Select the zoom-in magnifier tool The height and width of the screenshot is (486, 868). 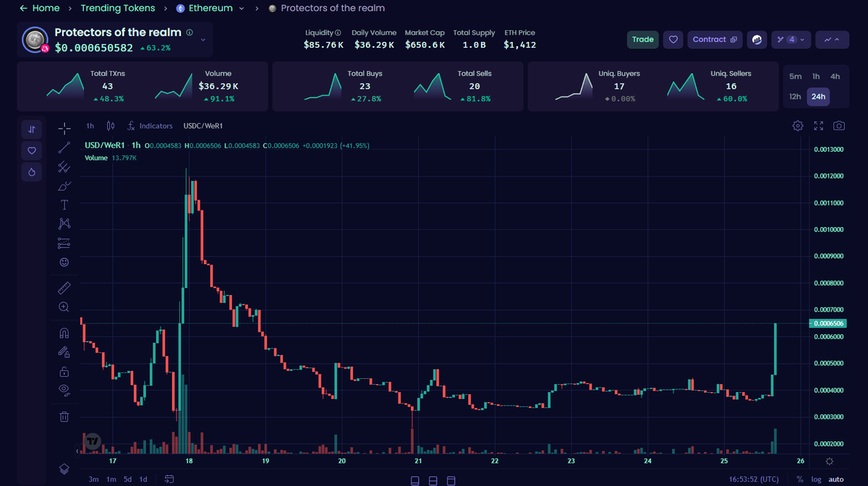tap(64, 306)
